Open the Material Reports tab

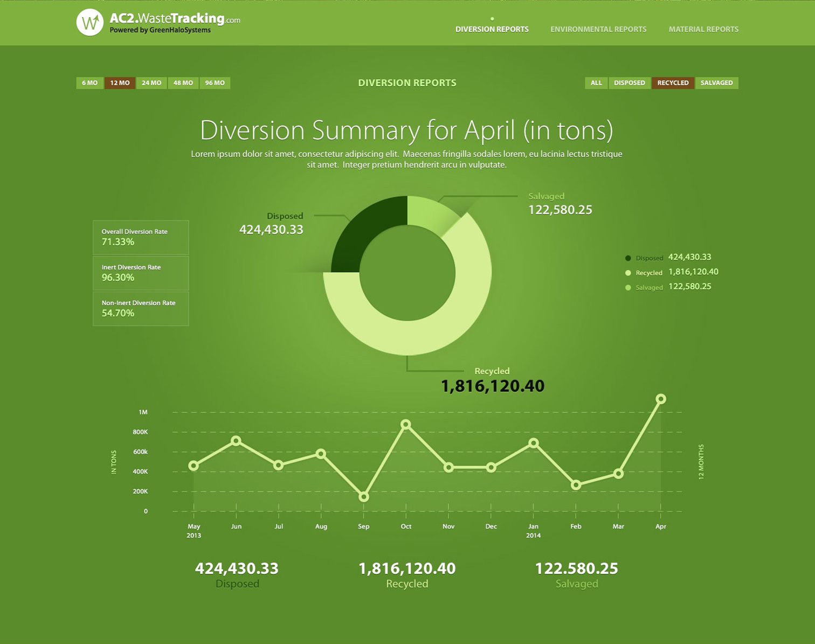tap(703, 29)
